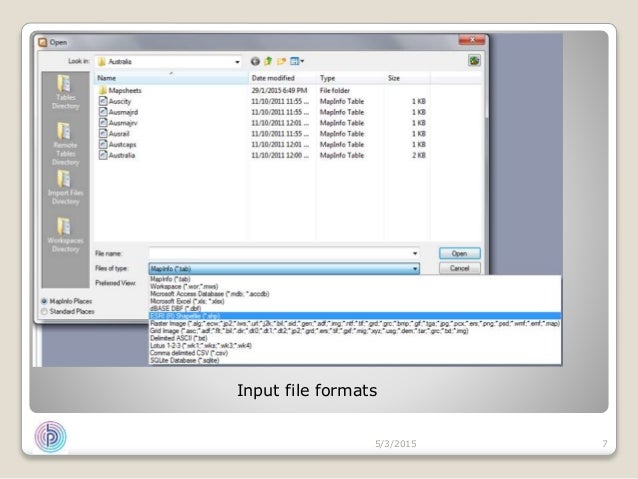Open the View Menu icon
The height and width of the screenshot is (479, 638).
tap(297, 61)
